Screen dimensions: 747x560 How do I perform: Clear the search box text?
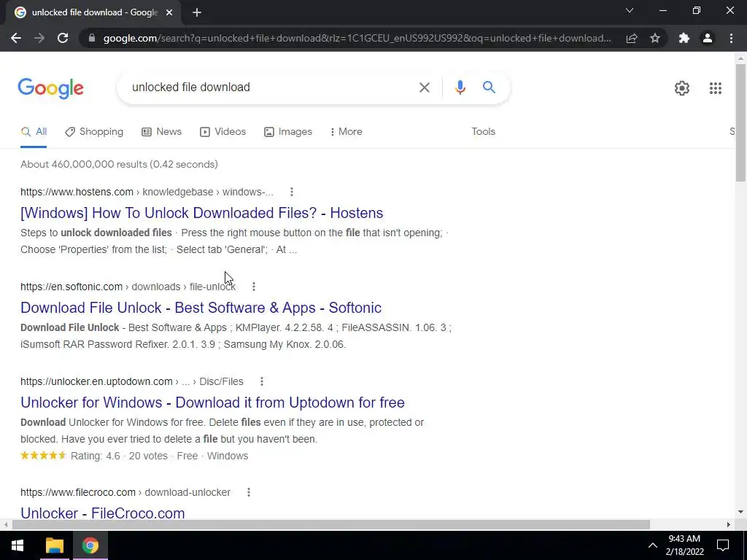[x=424, y=87]
